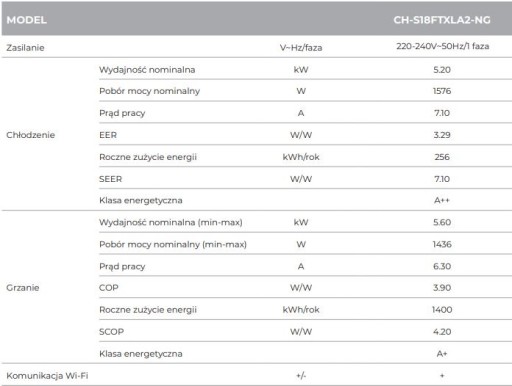This screenshot has height=386, width=512.
Task: Select the cooling energy class A++
Action: (x=442, y=200)
